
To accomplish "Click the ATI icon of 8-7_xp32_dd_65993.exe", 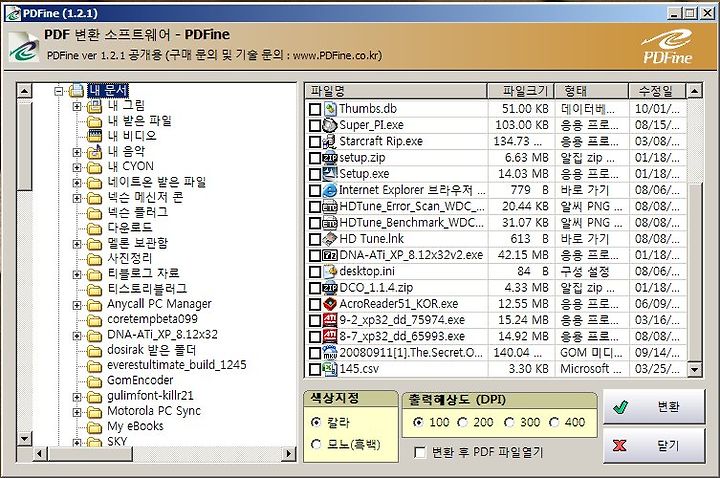I will coord(330,336).
